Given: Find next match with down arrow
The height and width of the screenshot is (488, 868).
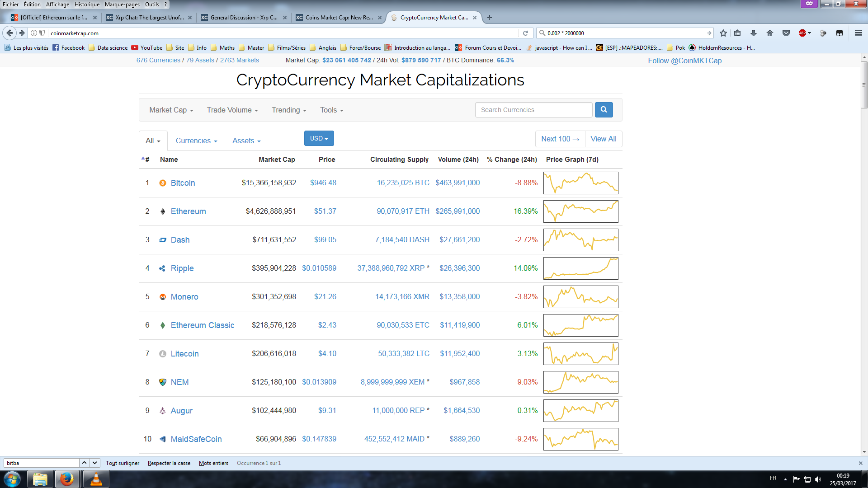Looking at the screenshot, I should pyautogui.click(x=94, y=463).
